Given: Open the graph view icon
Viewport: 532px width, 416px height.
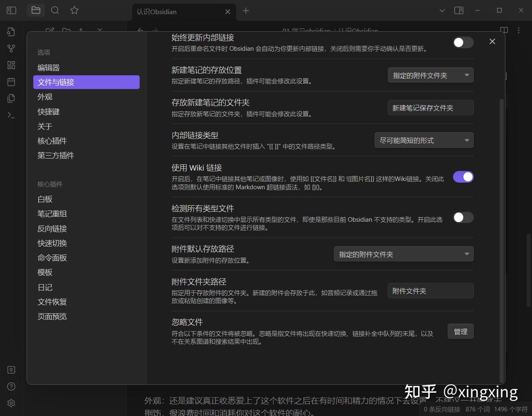Looking at the screenshot, I should (x=11, y=48).
